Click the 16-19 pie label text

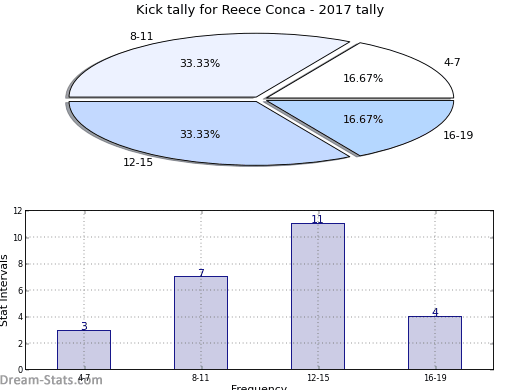pos(458,135)
